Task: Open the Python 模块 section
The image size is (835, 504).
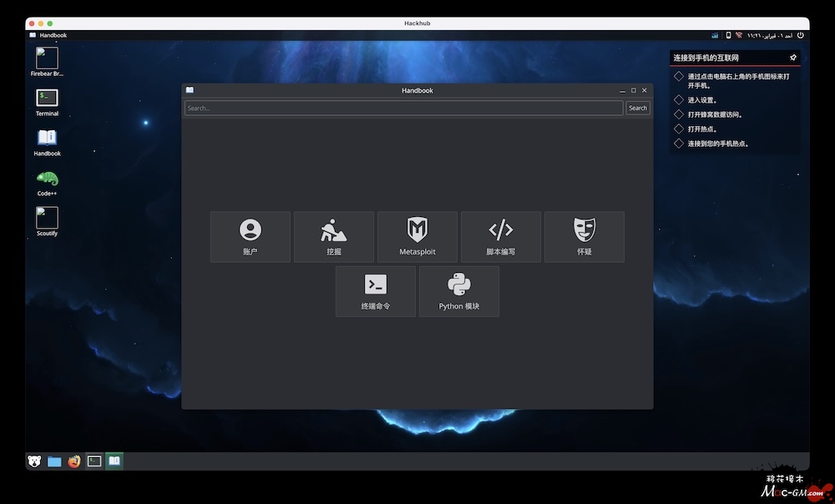Action: point(458,291)
